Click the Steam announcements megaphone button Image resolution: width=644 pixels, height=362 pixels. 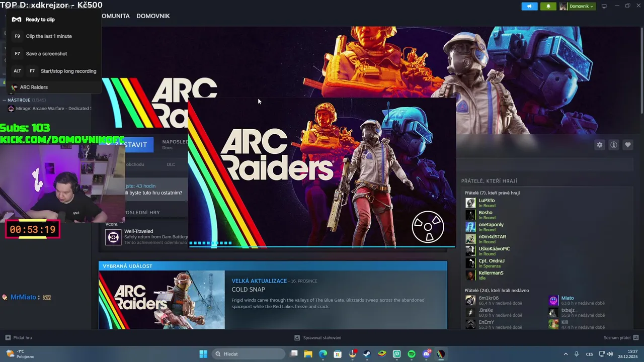tap(529, 6)
